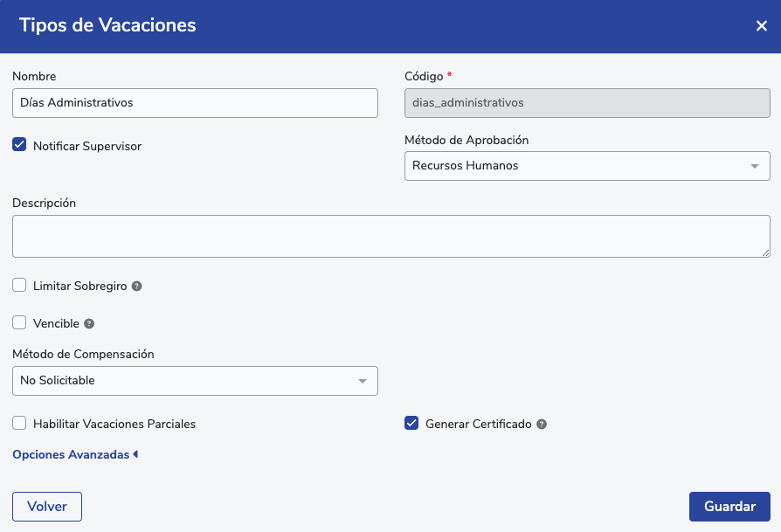Click the Tipos de Vacaciones dialog title

click(x=107, y=25)
